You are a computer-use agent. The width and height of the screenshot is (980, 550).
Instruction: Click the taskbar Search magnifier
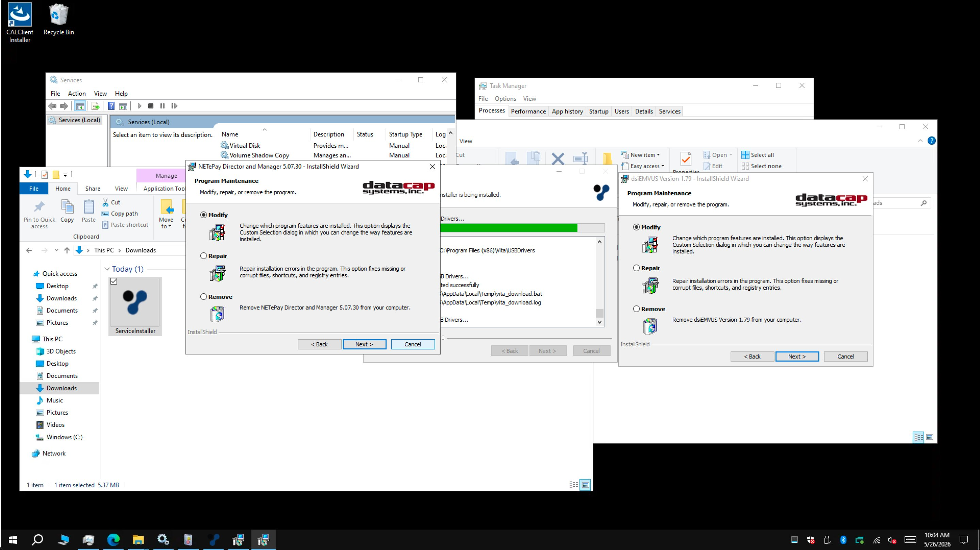(38, 539)
